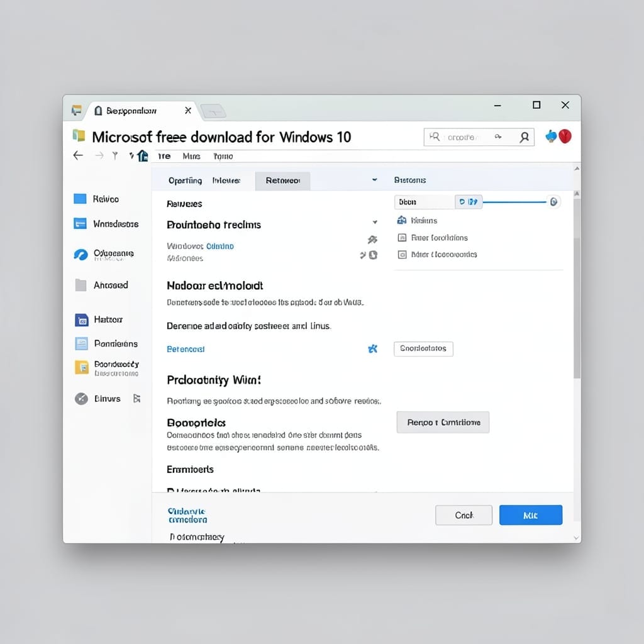Tick the Bmer forotidions checkbox
Screen dimensions: 644x644
pos(402,237)
